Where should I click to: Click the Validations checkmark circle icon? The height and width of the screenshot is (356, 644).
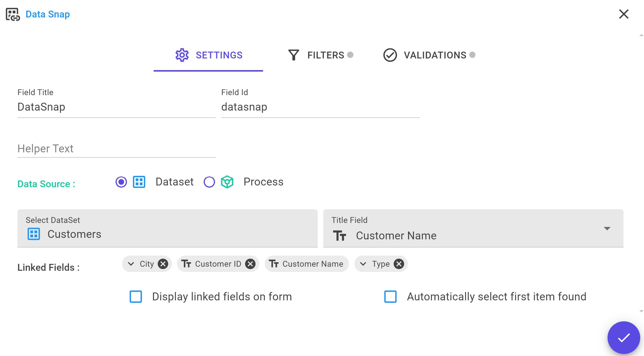[390, 55]
